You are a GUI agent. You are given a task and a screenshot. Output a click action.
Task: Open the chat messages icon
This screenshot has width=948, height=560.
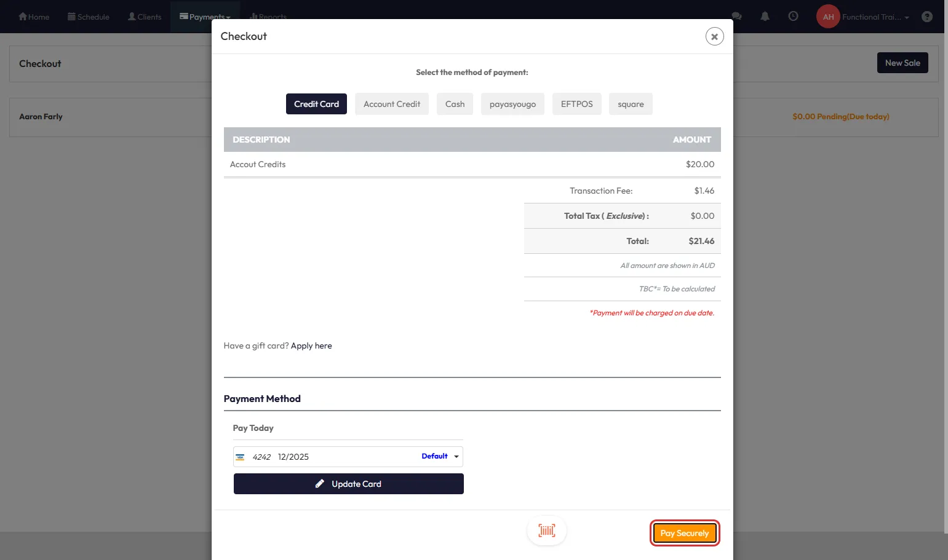click(736, 17)
